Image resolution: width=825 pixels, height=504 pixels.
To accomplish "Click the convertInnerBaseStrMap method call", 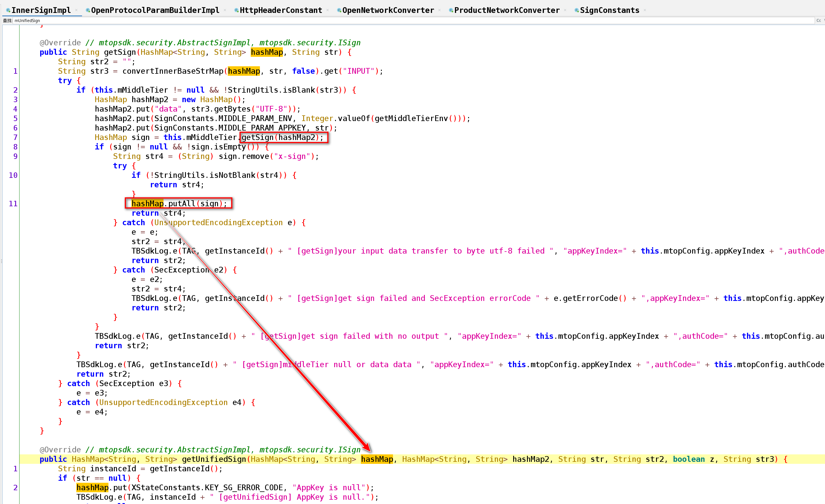I will click(x=172, y=71).
